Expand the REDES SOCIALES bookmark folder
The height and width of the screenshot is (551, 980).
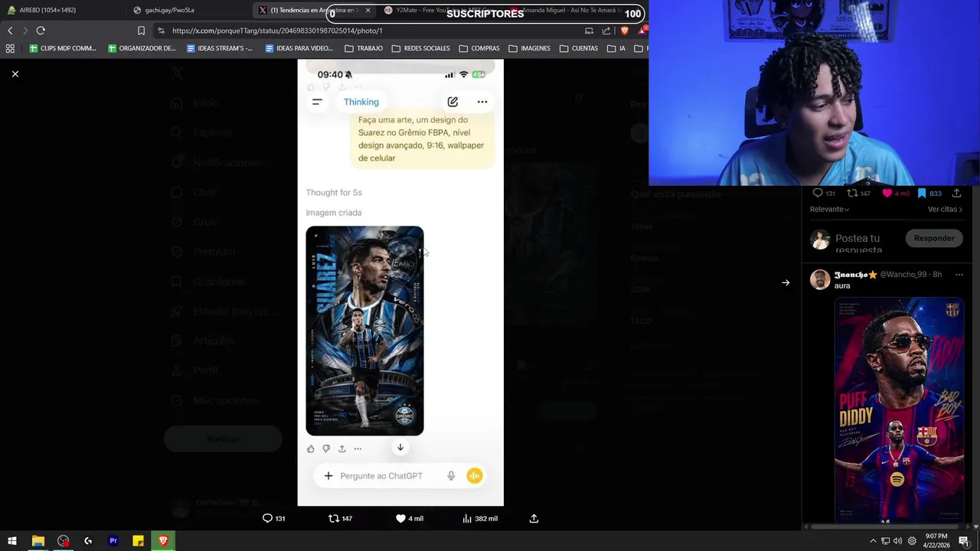(420, 48)
